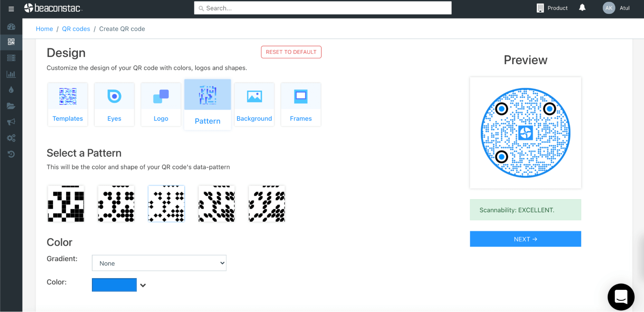Choose the round dots data pattern
Viewport: 644px width, 312px height.
click(116, 204)
